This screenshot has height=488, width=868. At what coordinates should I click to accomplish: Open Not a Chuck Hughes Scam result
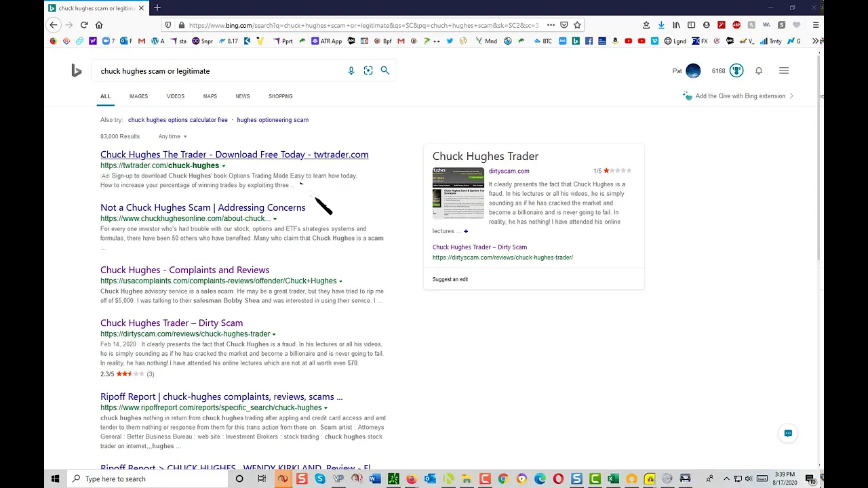[x=203, y=207]
